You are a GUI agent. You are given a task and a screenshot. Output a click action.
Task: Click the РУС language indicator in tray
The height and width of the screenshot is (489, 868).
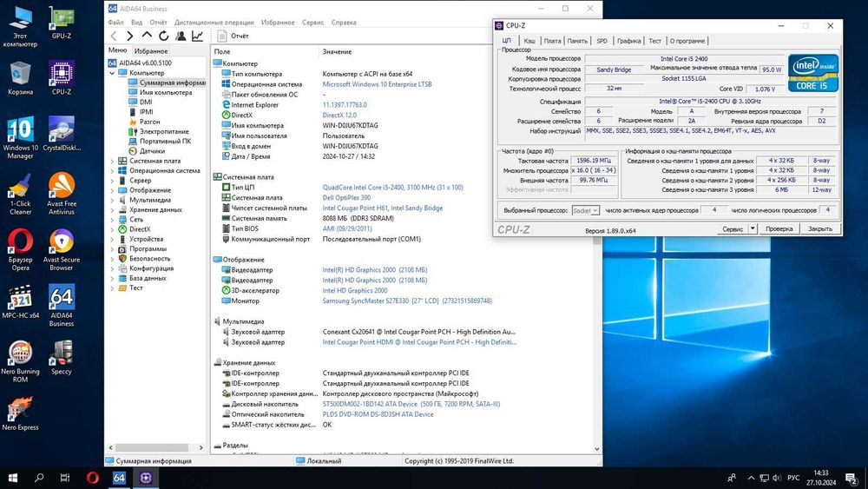[793, 478]
